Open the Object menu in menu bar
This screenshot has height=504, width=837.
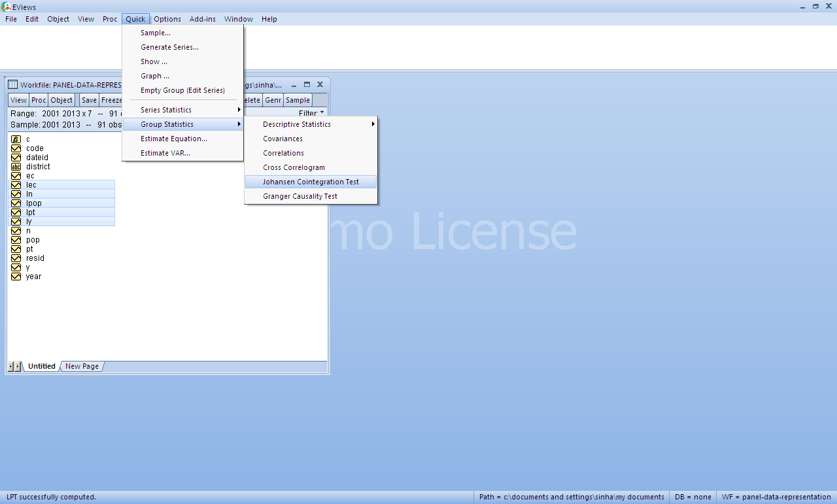[58, 19]
